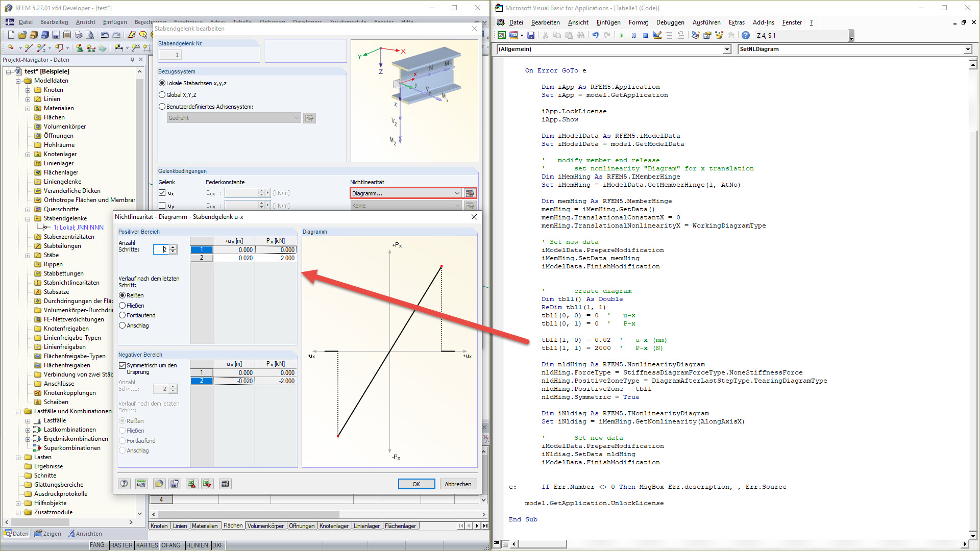Viewport: 980px width, 551px height.
Task: Click edit nonlinearity button next to Diagramm
Action: (470, 193)
